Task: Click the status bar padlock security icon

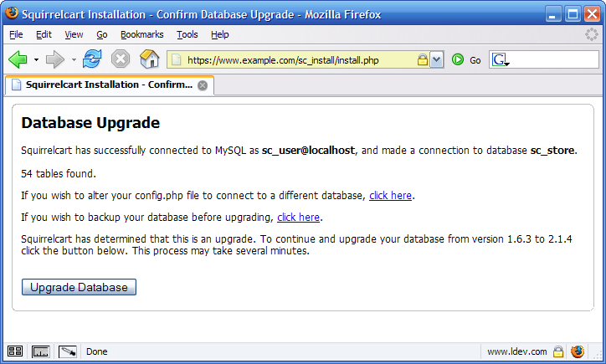Action: coord(557,351)
